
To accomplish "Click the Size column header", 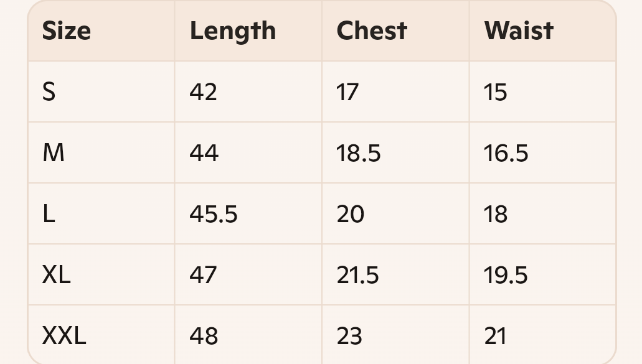I will 67,31.
